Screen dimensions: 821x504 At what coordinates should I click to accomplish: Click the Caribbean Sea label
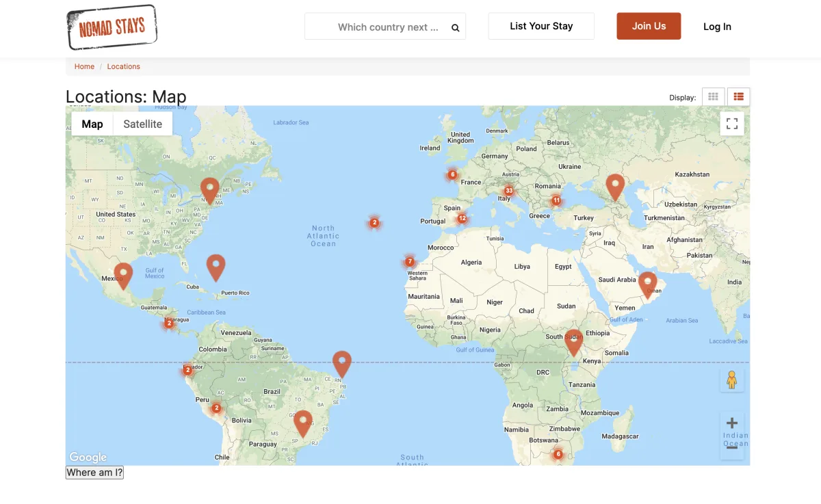(x=206, y=313)
